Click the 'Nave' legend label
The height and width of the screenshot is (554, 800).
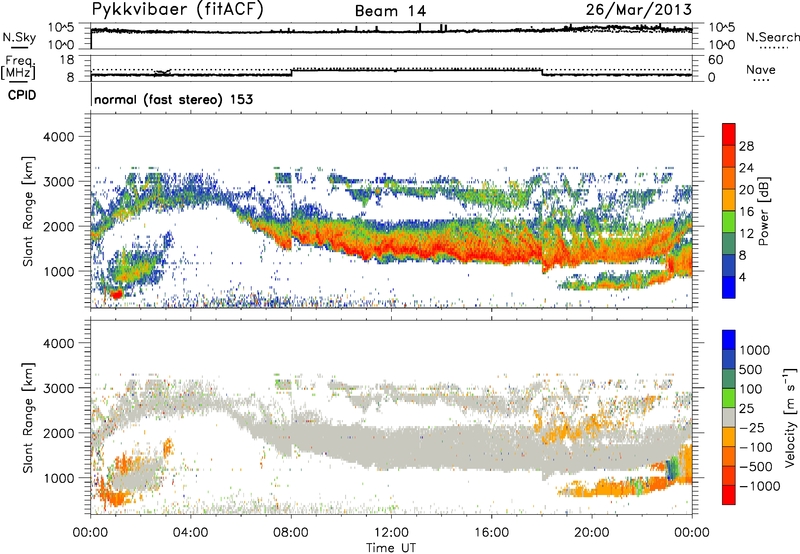761,69
